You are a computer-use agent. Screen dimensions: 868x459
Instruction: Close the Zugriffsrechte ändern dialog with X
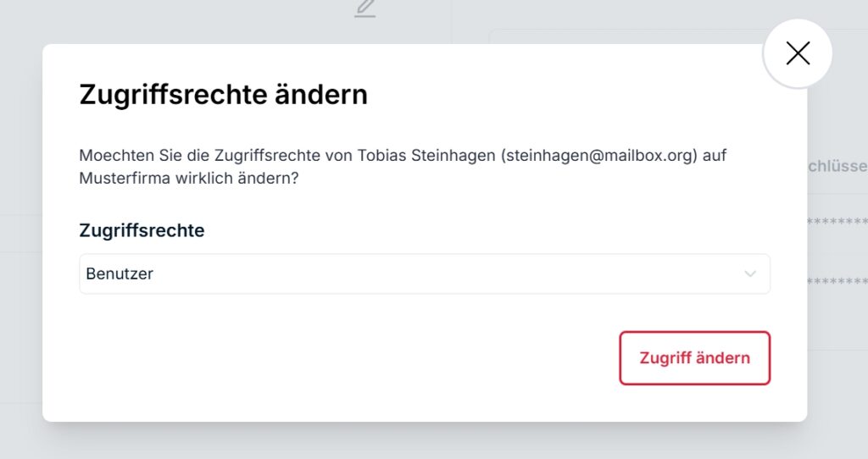click(797, 53)
